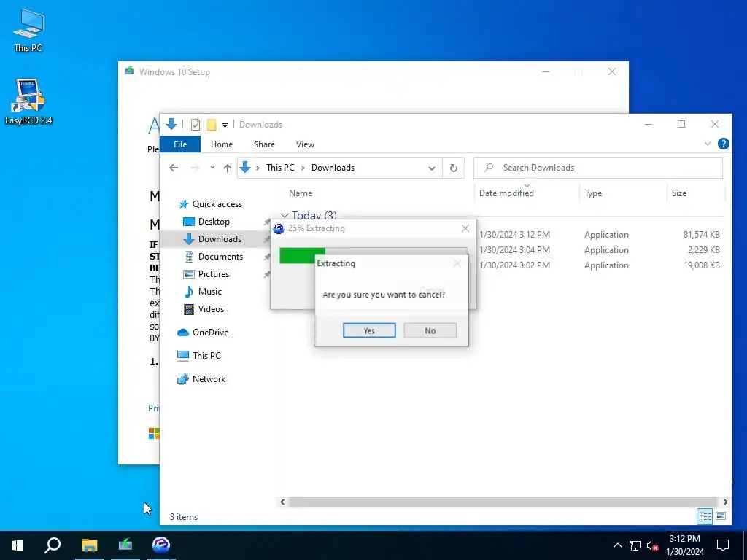
Task: Open muted volume tray icon
Action: (x=652, y=545)
